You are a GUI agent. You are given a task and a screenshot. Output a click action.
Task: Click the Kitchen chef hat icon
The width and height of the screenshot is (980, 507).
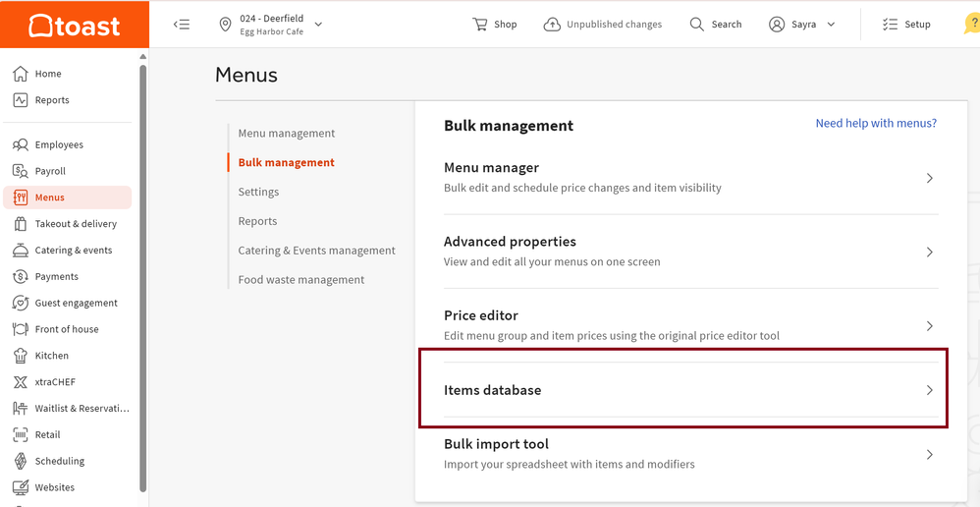pyautogui.click(x=21, y=356)
